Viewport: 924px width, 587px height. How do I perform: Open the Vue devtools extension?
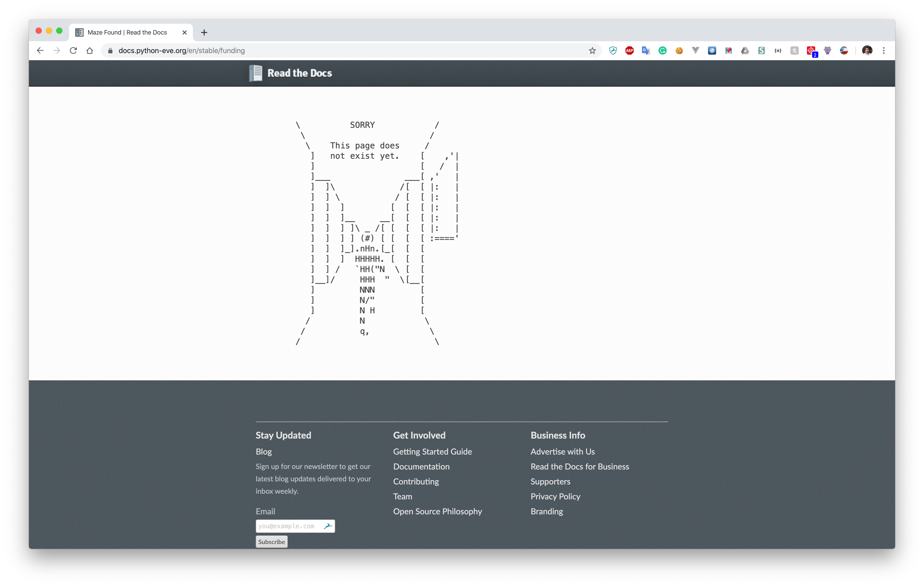pyautogui.click(x=695, y=50)
